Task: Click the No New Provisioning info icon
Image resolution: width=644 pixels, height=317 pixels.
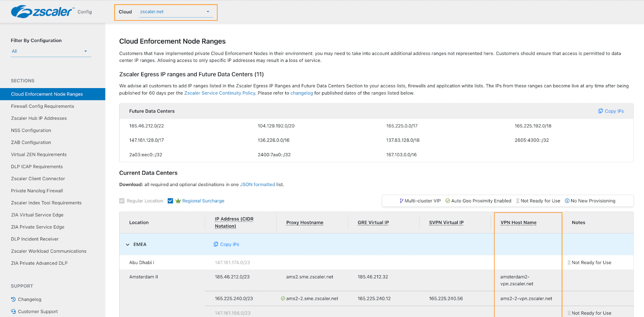Action: 567,201
